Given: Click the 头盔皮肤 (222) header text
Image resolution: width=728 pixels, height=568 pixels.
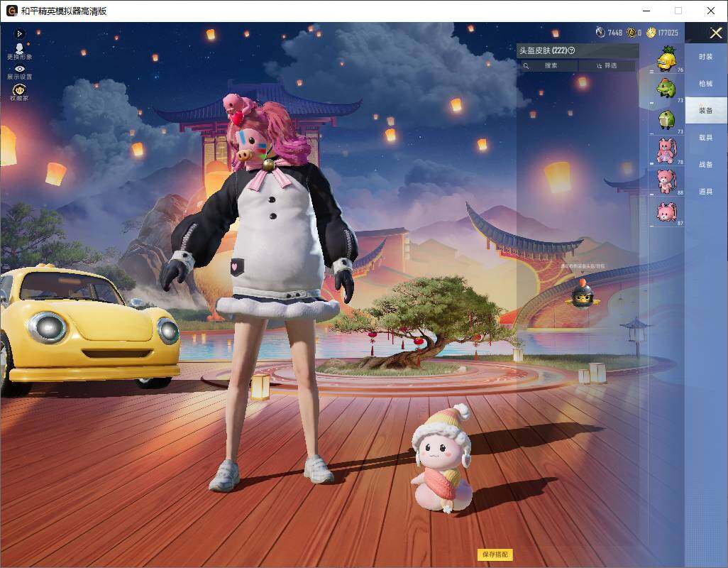Looking at the screenshot, I should [x=544, y=50].
